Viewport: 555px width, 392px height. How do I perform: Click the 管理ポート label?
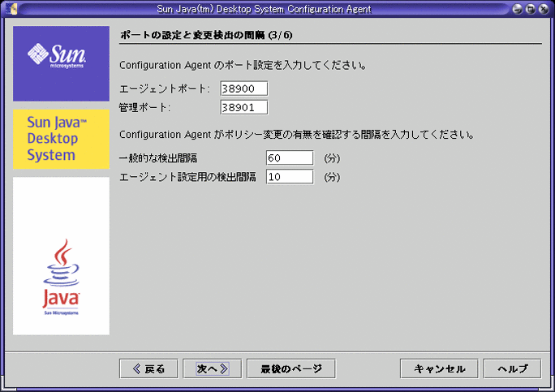144,107
